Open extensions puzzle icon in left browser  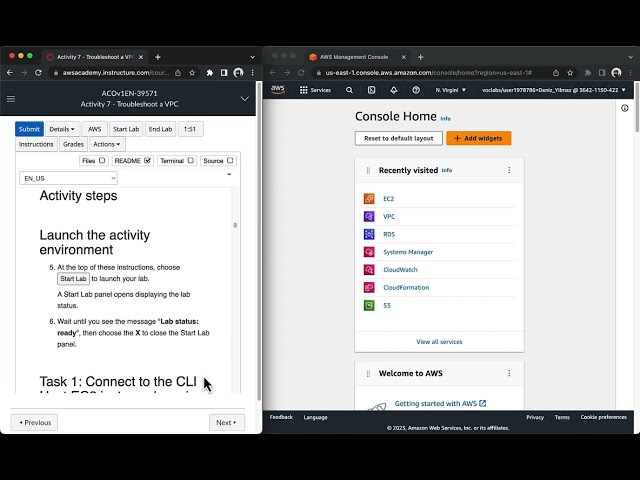click(x=210, y=73)
